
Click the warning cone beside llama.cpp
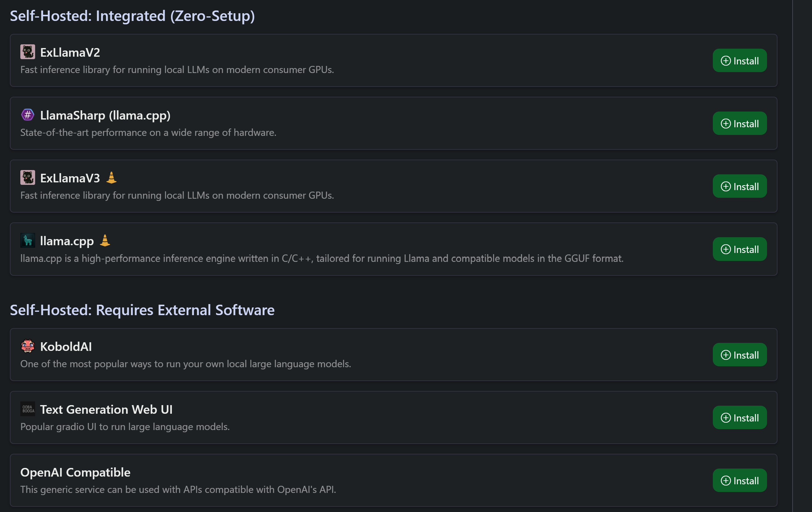(105, 241)
